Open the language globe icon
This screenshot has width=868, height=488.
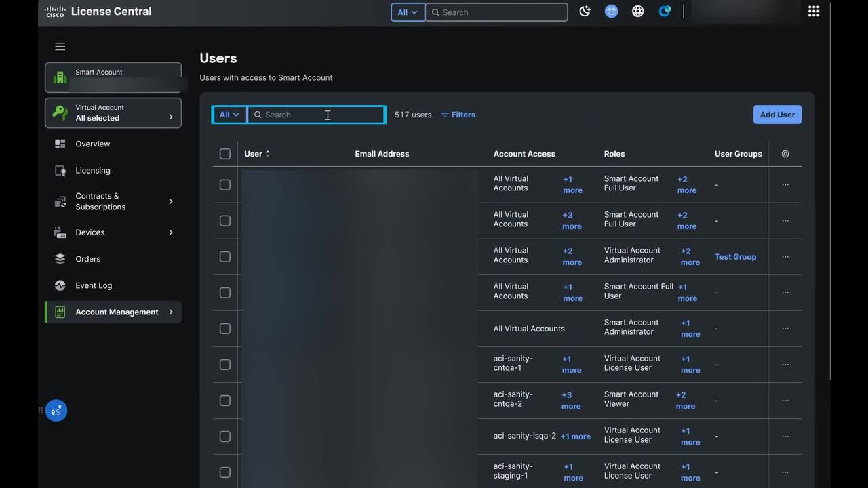[x=637, y=12]
